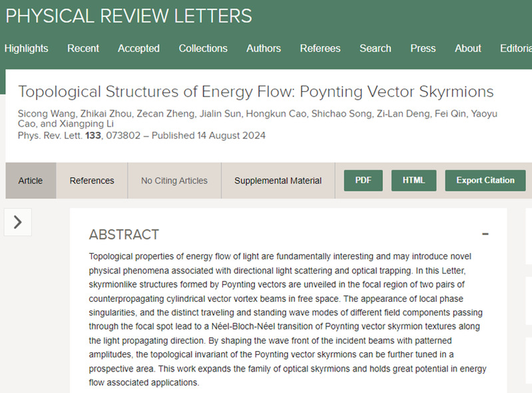Open the Authors page

pyautogui.click(x=264, y=49)
